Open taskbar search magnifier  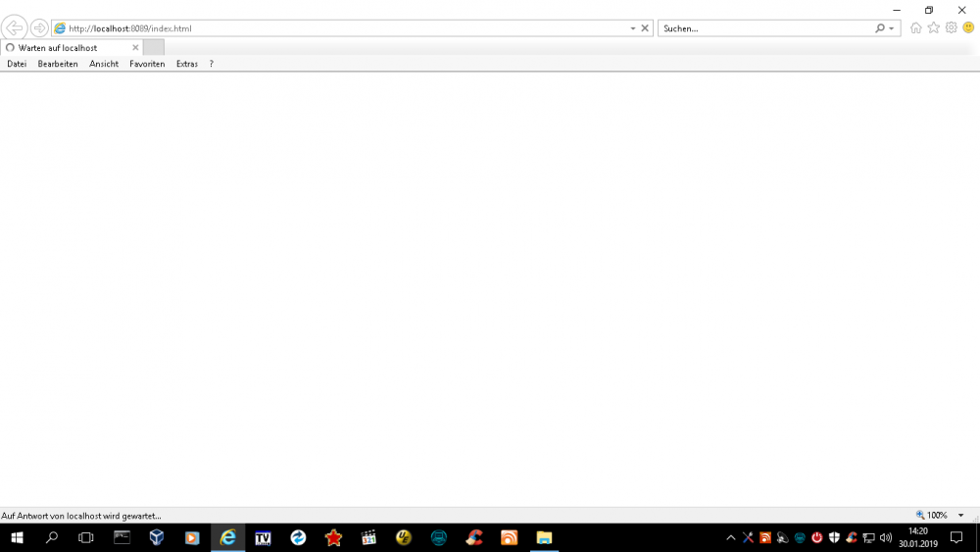52,537
